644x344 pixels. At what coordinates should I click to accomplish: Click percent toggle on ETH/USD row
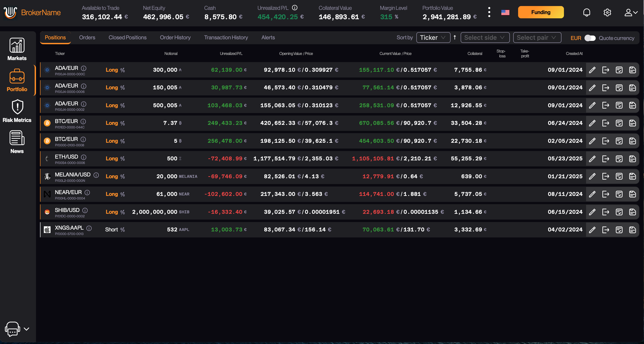123,159
